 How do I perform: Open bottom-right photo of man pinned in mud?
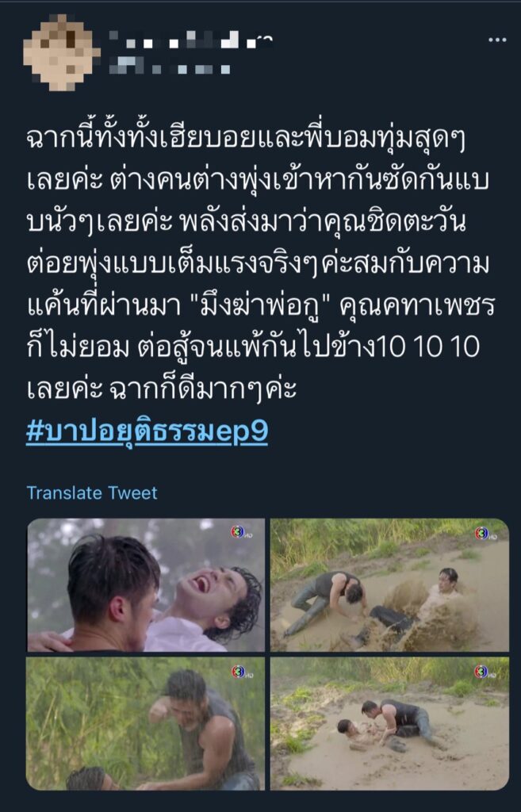click(389, 723)
